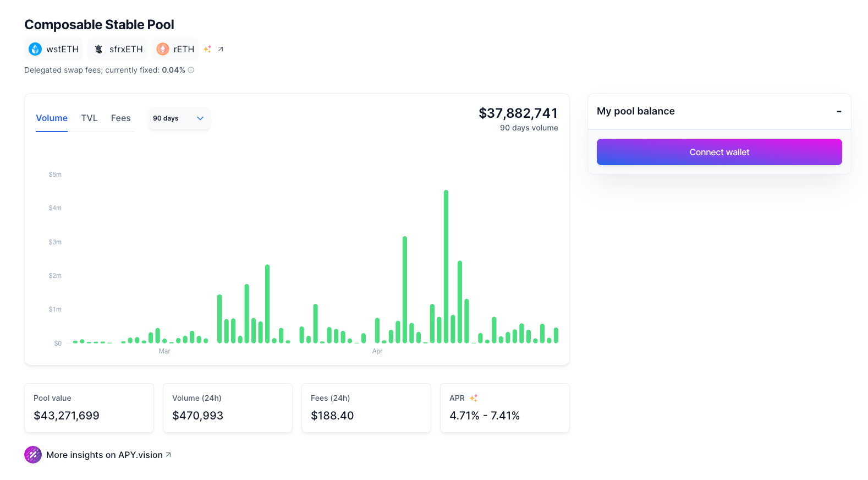This screenshot has height=480, width=868.
Task: Click the Pool value stat card
Action: point(89,408)
